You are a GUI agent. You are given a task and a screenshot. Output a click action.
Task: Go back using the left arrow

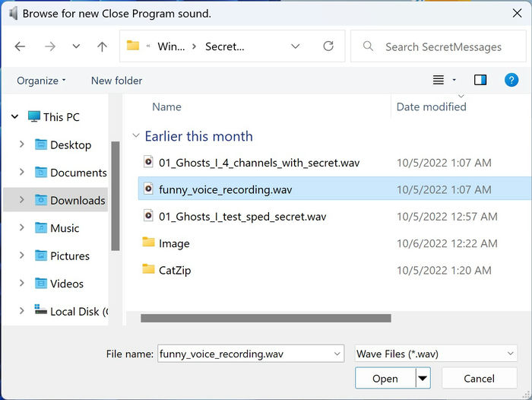20,46
